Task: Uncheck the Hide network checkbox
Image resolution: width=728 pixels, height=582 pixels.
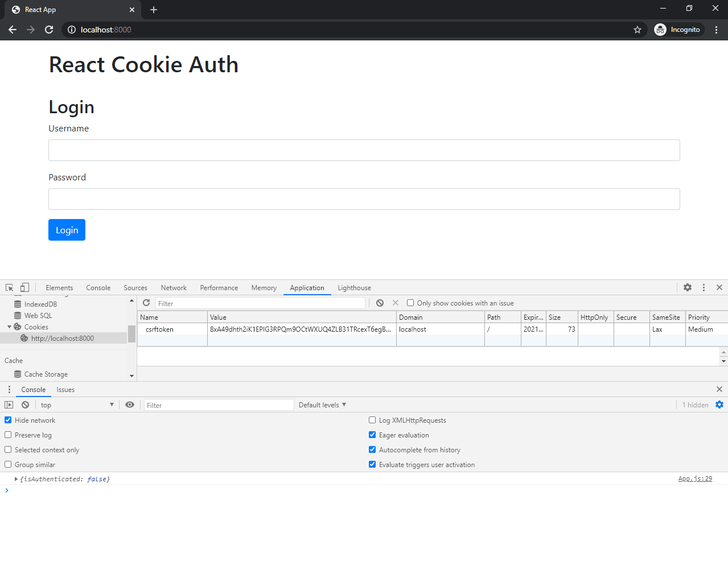Action: coord(7,420)
